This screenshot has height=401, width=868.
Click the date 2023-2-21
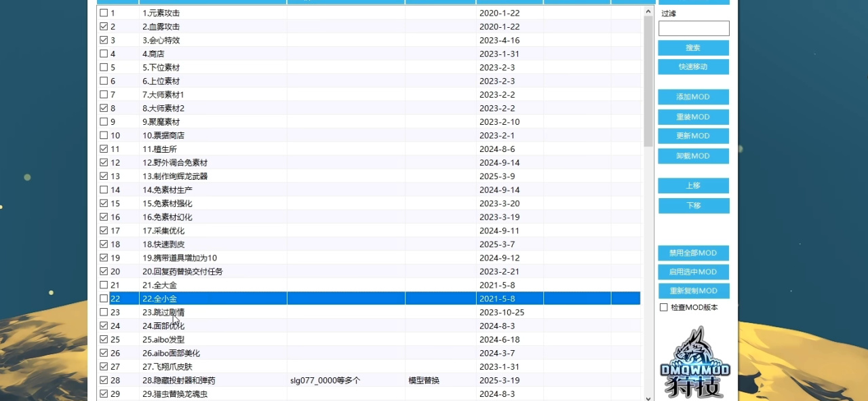(499, 271)
